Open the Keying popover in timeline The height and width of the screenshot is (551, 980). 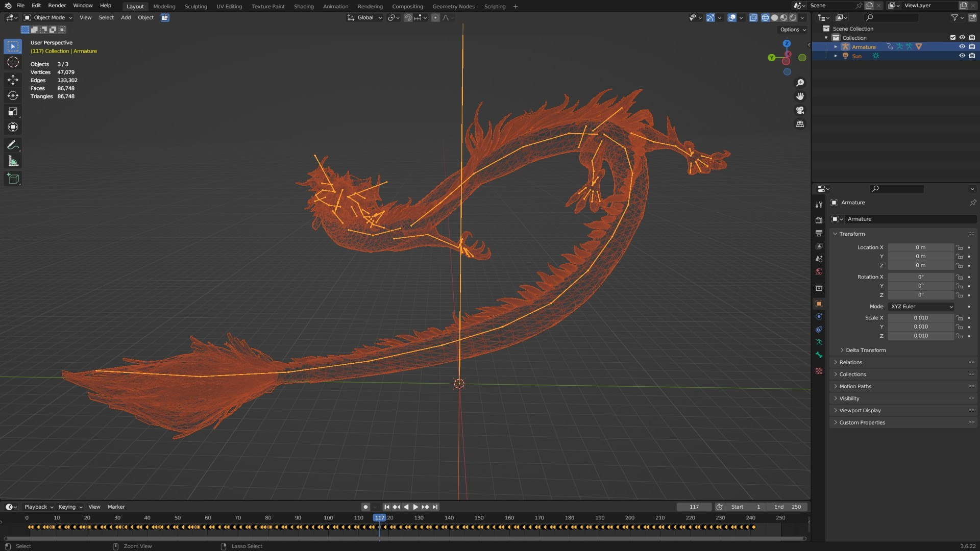pyautogui.click(x=70, y=507)
